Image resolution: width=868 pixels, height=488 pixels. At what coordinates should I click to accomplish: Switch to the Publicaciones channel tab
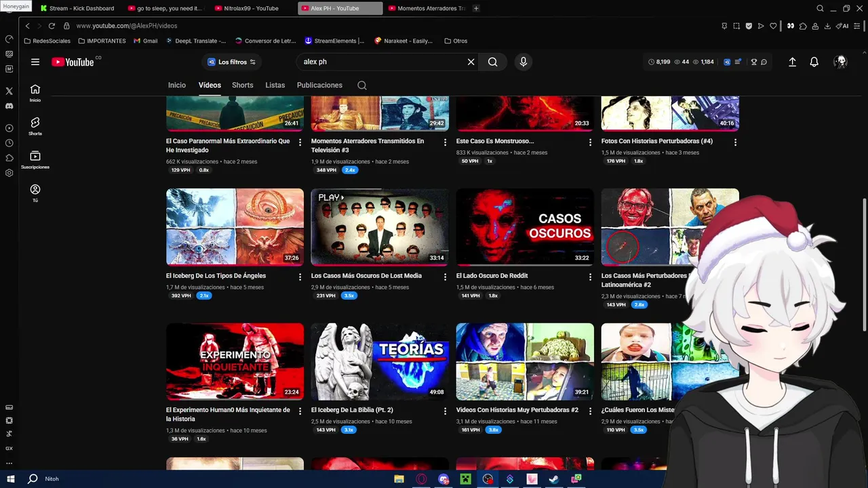pyautogui.click(x=319, y=85)
